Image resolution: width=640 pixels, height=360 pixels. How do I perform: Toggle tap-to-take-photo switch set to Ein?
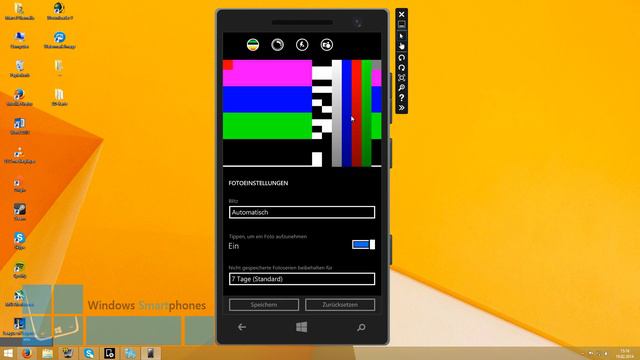pyautogui.click(x=363, y=244)
